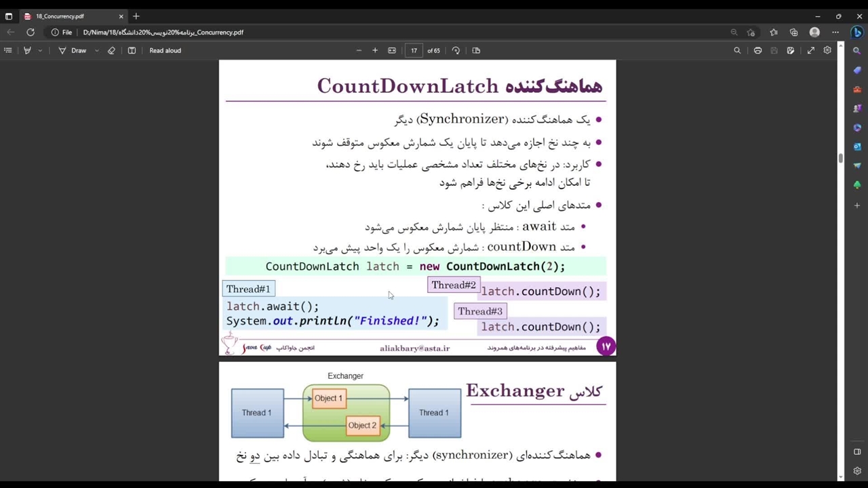Pick the Erase tool
868x488 pixels.
tap(111, 50)
